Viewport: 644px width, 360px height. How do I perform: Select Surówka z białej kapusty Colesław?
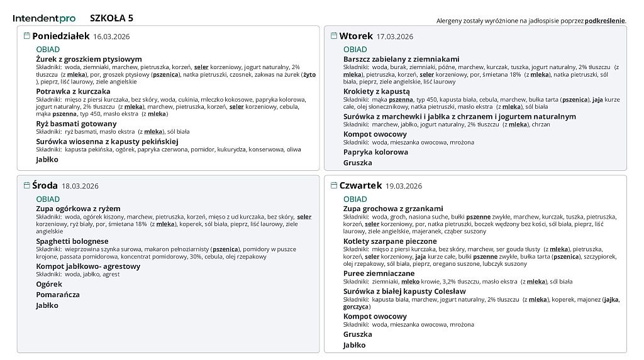pos(404,292)
